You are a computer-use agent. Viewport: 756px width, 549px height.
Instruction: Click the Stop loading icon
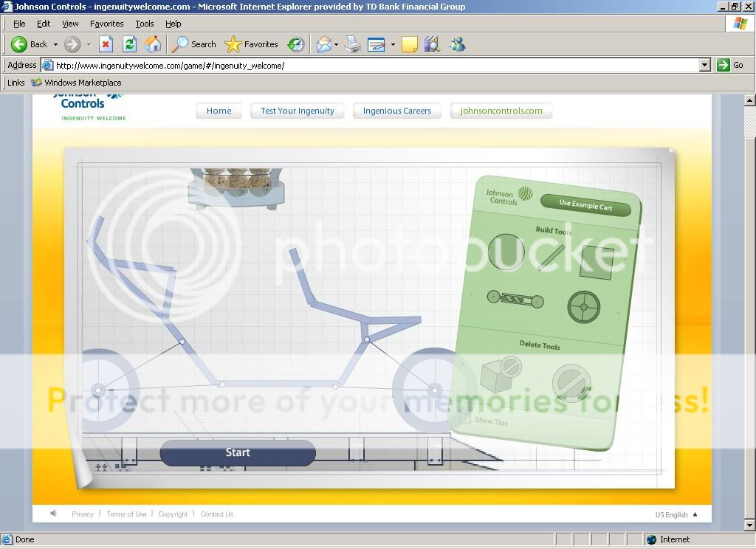point(106,44)
